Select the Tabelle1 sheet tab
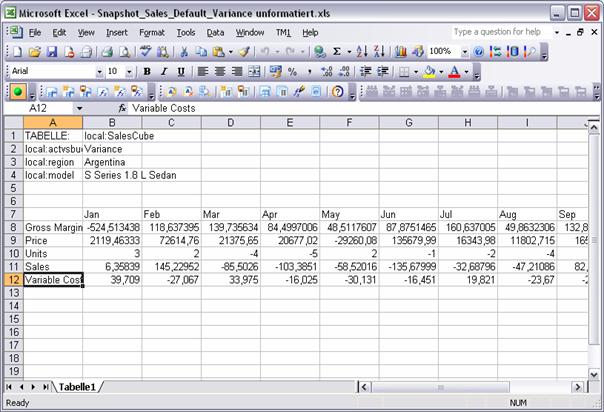Image resolution: width=604 pixels, height=412 pixels. 77,386
